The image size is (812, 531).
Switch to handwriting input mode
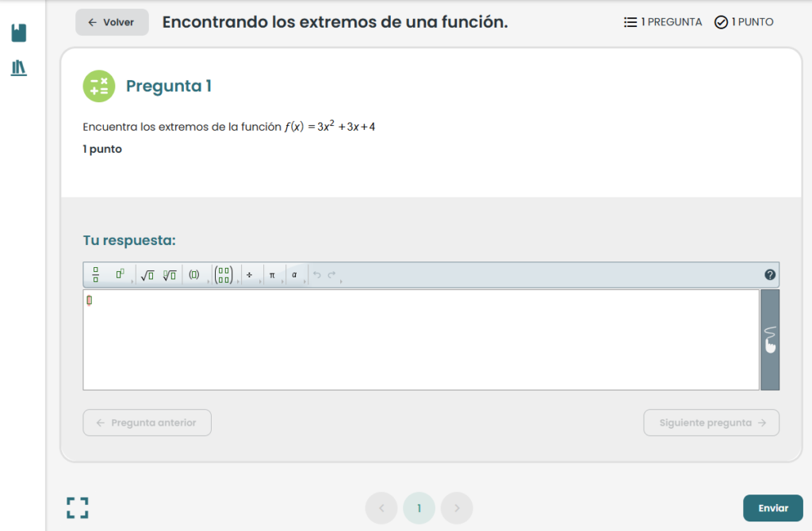coord(769,340)
